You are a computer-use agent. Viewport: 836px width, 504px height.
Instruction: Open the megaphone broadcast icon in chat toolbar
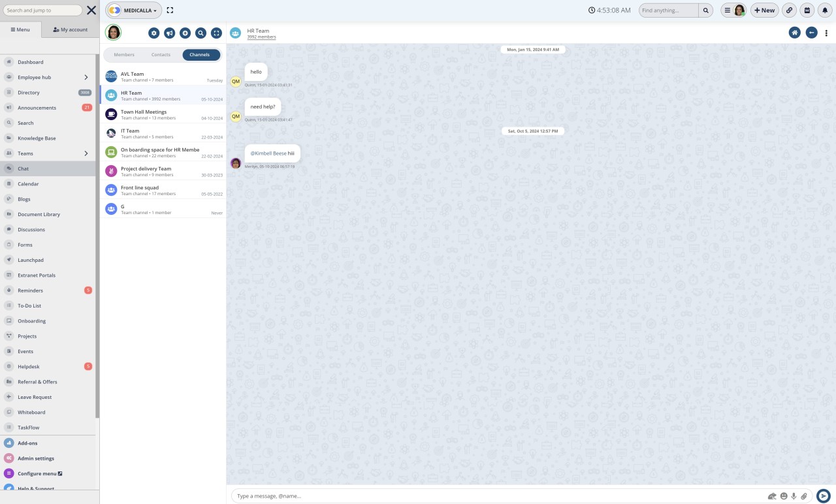pyautogui.click(x=170, y=33)
